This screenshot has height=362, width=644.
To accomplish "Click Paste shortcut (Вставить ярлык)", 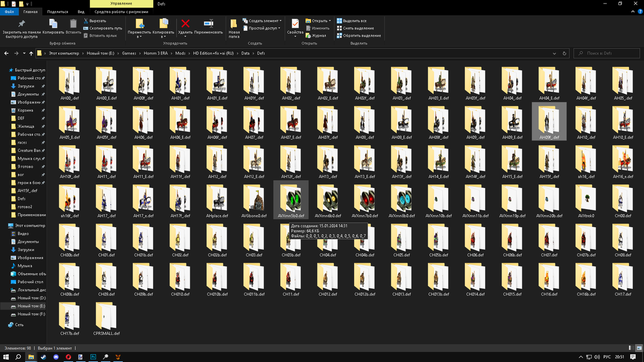I will tap(100, 36).
